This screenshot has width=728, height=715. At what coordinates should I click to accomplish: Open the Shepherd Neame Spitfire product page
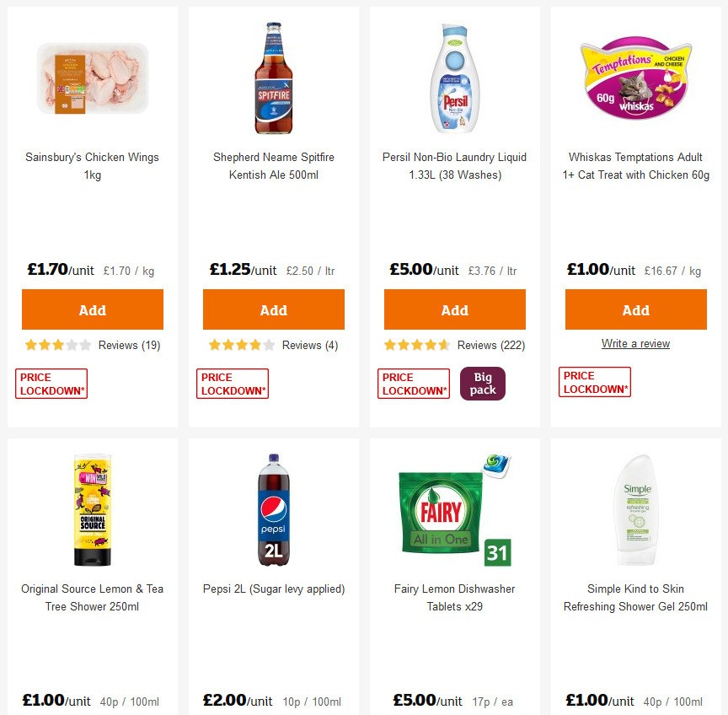tap(273, 166)
